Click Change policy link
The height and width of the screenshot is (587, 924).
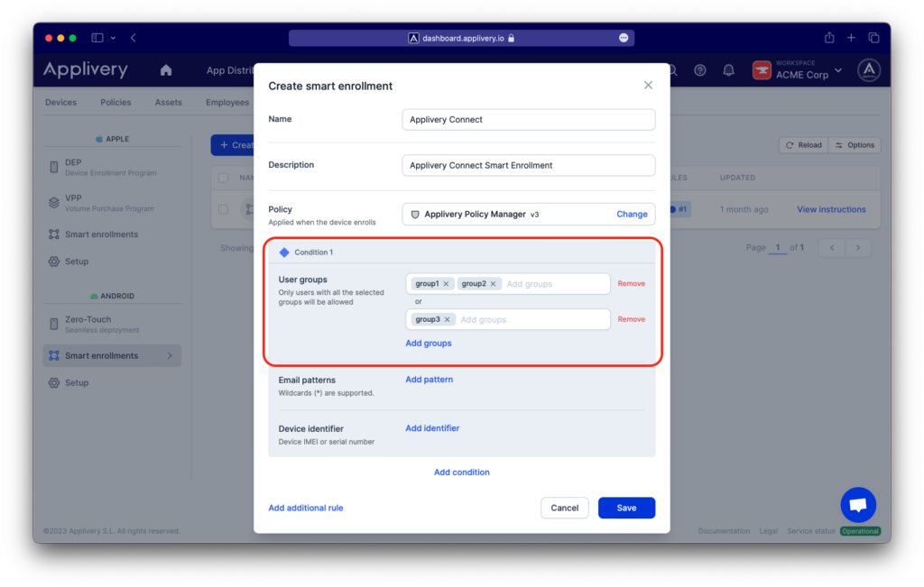pyautogui.click(x=632, y=215)
